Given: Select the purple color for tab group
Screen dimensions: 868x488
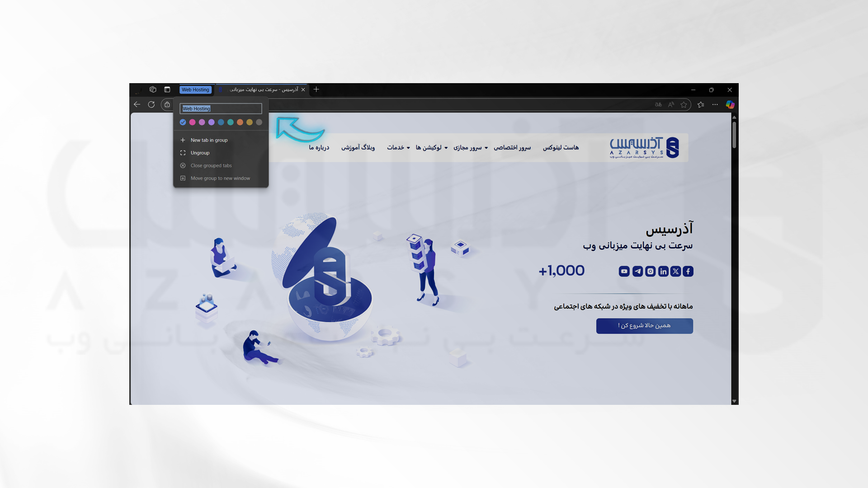Looking at the screenshot, I should pyautogui.click(x=211, y=122).
